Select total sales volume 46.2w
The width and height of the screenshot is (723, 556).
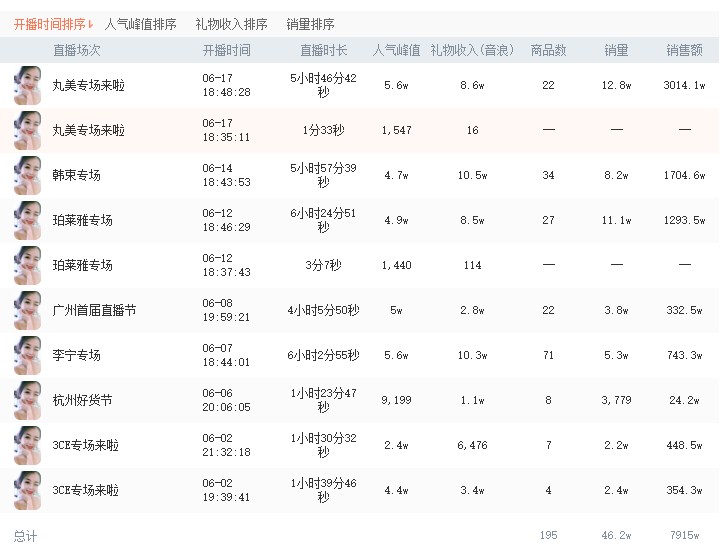(616, 535)
